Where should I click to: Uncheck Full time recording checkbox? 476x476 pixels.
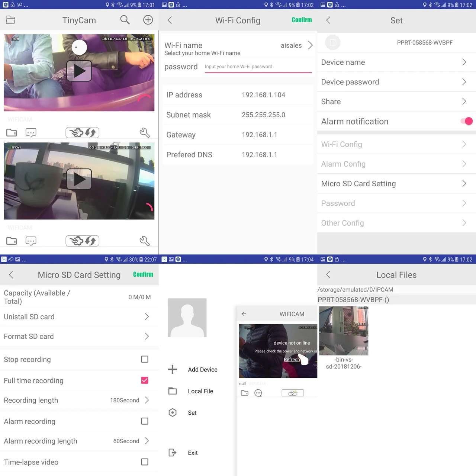(x=145, y=380)
